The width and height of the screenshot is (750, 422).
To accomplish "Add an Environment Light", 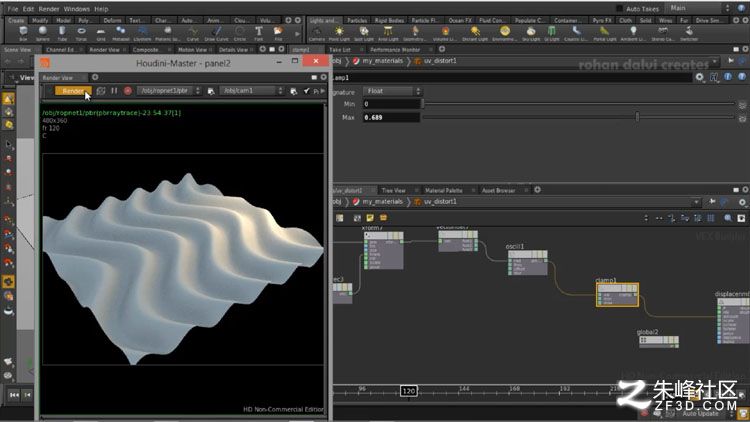I will pos(505,33).
